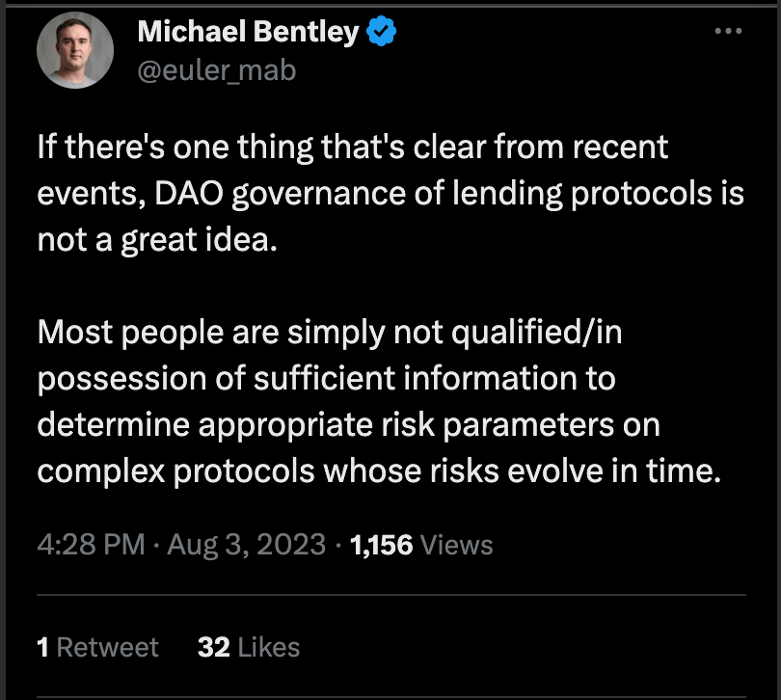Open Michael Bentley's profile photo

point(75,50)
